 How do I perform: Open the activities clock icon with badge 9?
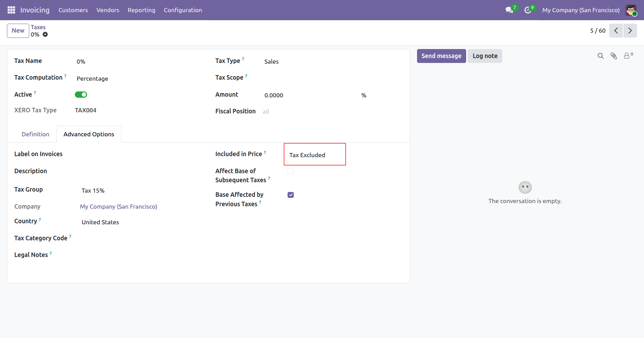coord(528,10)
